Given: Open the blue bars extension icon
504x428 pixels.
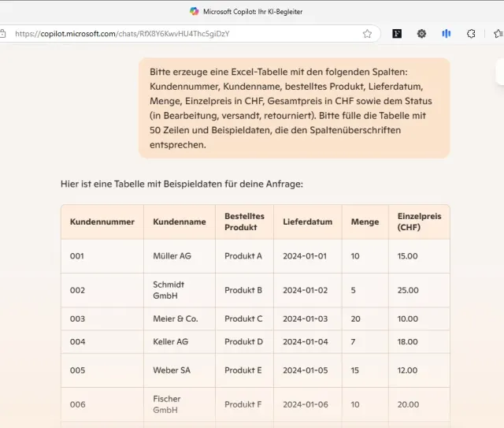Looking at the screenshot, I should 446,34.
